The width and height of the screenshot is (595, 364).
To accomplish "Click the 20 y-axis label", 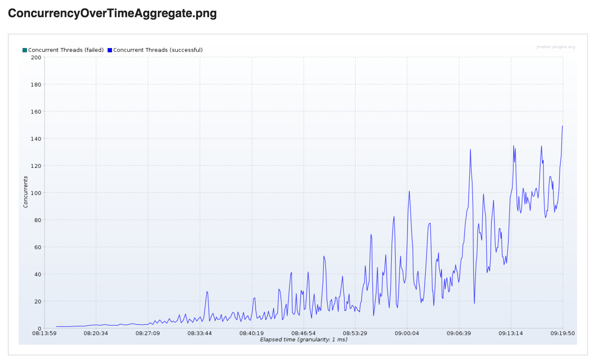I will pyautogui.click(x=38, y=301).
